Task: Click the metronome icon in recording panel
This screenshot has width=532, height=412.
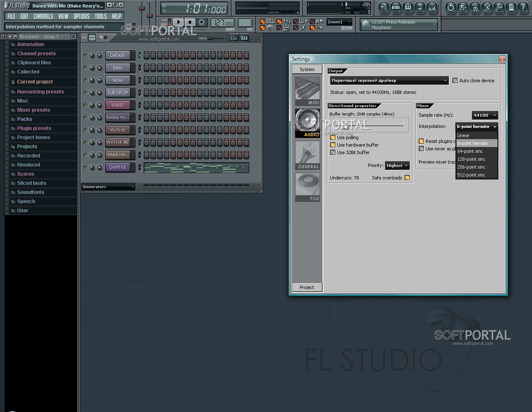Action: 270,28
